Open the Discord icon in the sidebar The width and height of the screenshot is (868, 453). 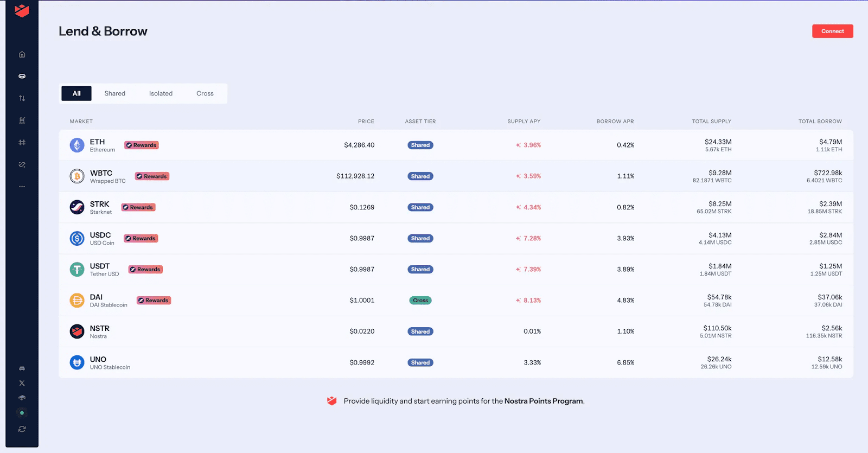click(22, 368)
